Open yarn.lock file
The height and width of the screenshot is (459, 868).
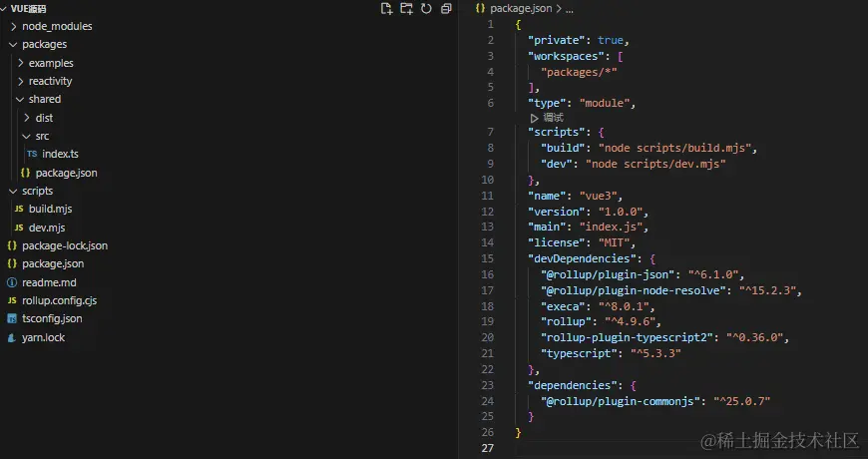43,337
